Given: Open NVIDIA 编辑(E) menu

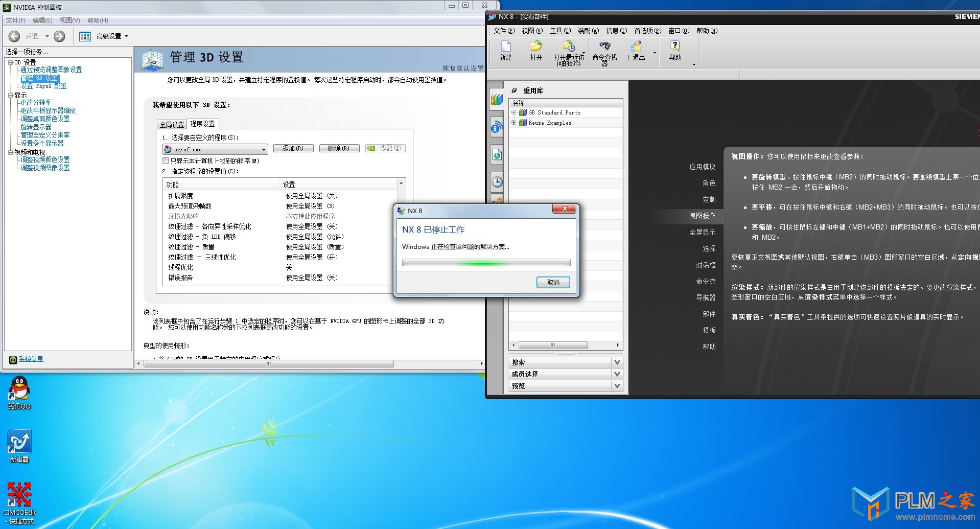Looking at the screenshot, I should coord(42,20).
